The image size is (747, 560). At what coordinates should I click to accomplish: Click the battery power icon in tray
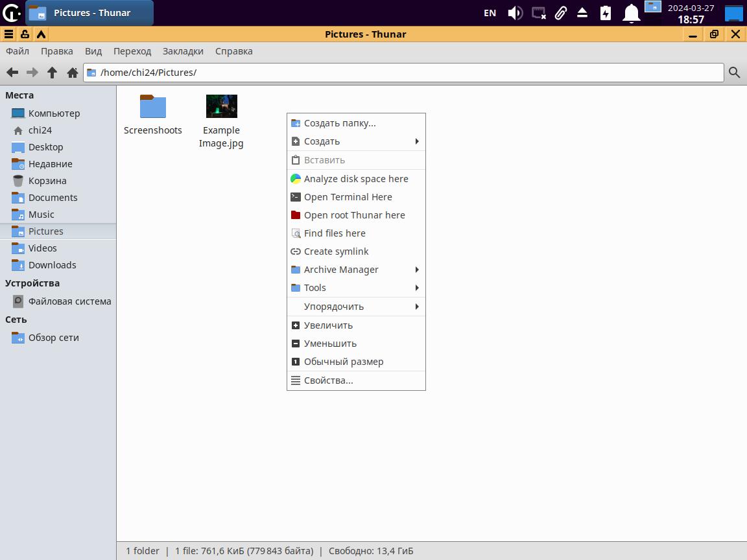pos(606,13)
